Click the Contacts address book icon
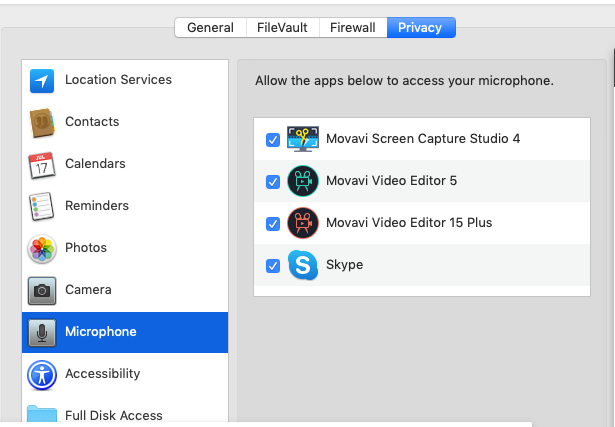The width and height of the screenshot is (615, 427). 42,123
